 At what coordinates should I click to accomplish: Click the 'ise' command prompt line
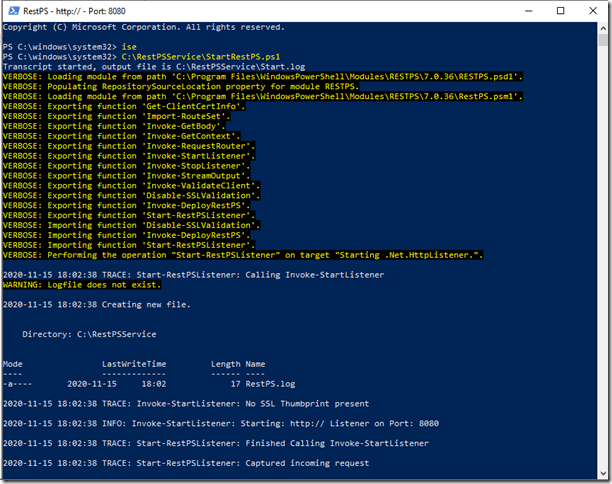[70, 47]
